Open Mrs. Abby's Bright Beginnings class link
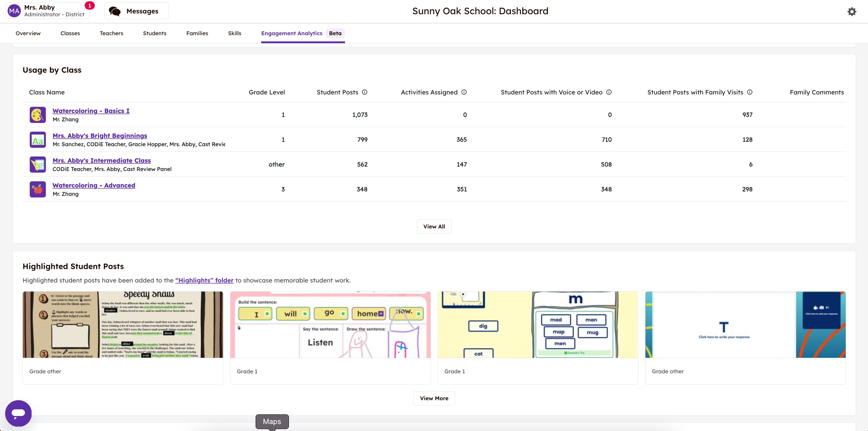 click(x=100, y=136)
